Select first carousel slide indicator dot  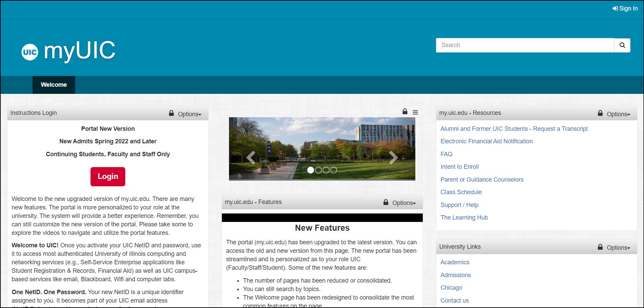pyautogui.click(x=311, y=170)
